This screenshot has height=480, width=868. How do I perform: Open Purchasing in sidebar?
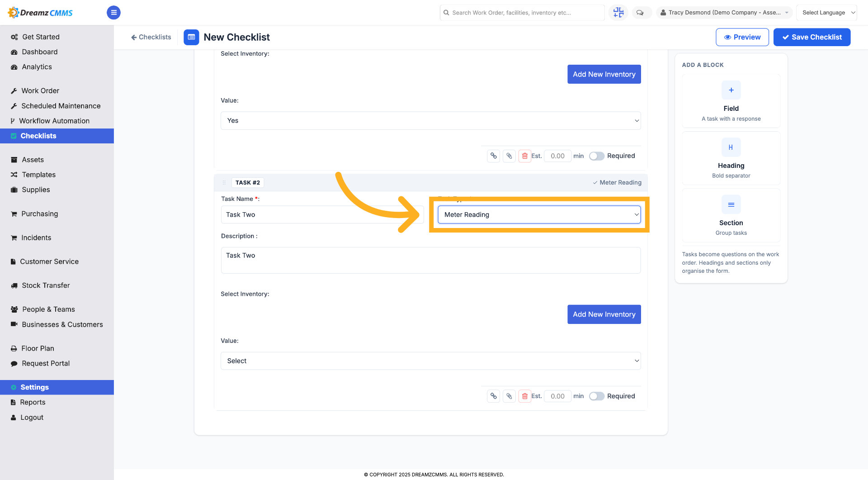click(x=57, y=214)
